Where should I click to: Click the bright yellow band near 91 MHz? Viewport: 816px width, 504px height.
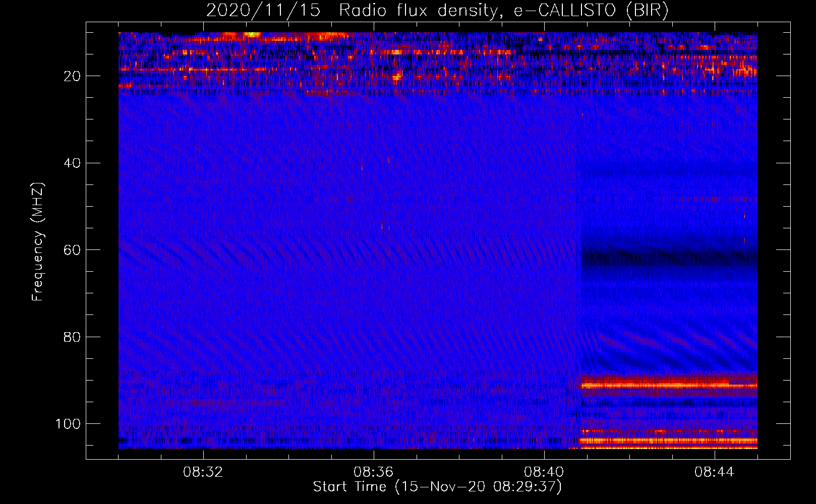tap(669, 386)
